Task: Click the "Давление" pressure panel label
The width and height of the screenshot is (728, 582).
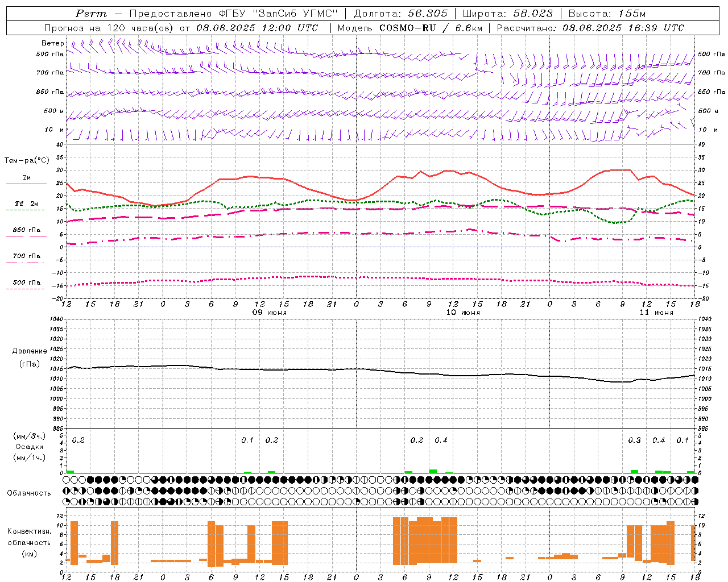Action: tap(30, 351)
